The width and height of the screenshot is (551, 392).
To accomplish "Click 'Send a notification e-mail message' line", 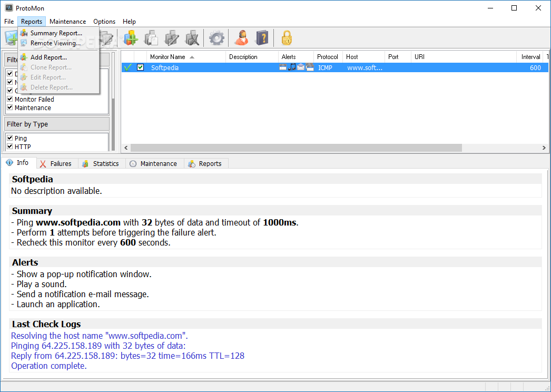I will pyautogui.click(x=80, y=295).
